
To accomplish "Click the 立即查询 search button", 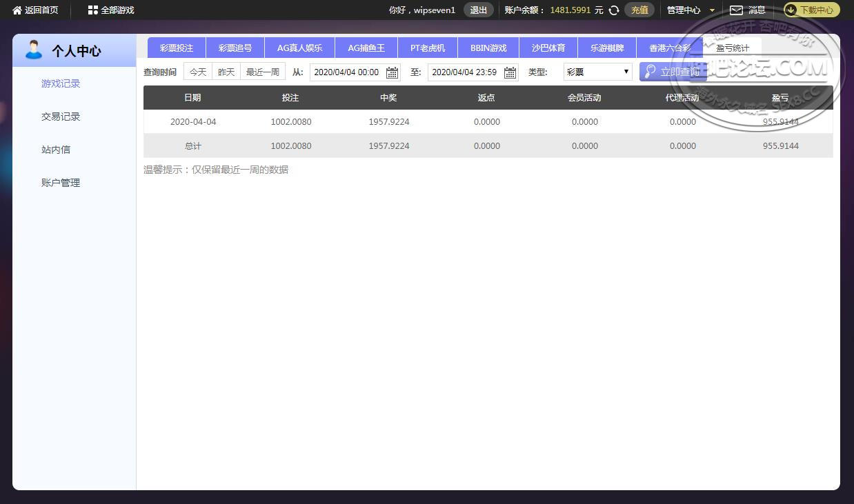I will tap(673, 72).
